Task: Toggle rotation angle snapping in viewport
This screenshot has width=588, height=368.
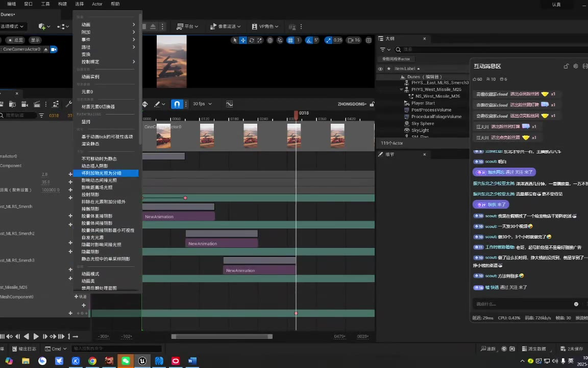Action: pyautogui.click(x=309, y=40)
